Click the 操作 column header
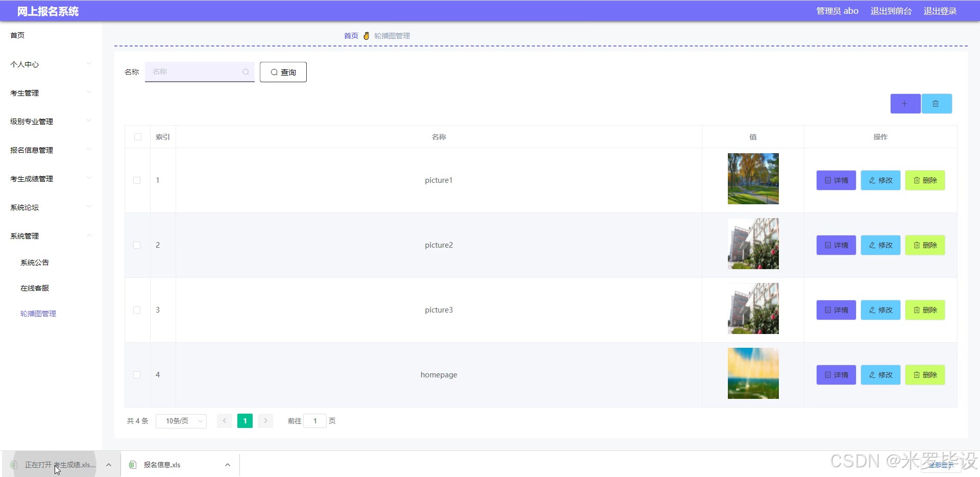980x477 pixels. 880,137
